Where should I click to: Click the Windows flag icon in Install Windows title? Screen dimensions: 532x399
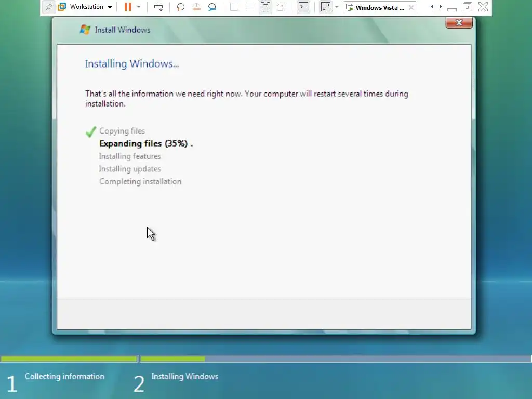(x=85, y=30)
